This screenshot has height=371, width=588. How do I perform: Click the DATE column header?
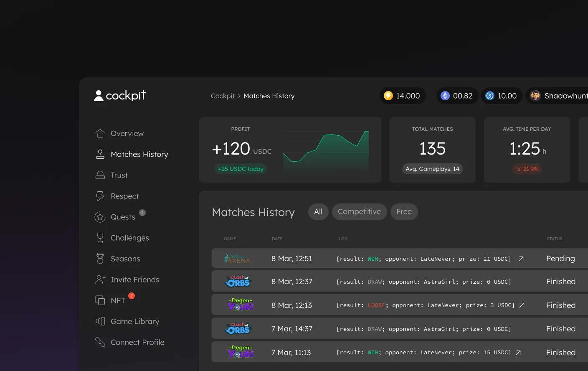click(x=277, y=239)
